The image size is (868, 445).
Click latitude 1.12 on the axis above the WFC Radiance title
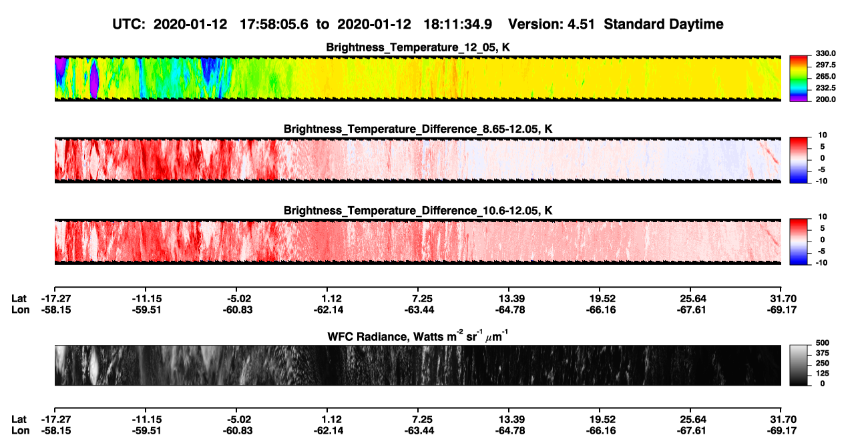(x=332, y=298)
